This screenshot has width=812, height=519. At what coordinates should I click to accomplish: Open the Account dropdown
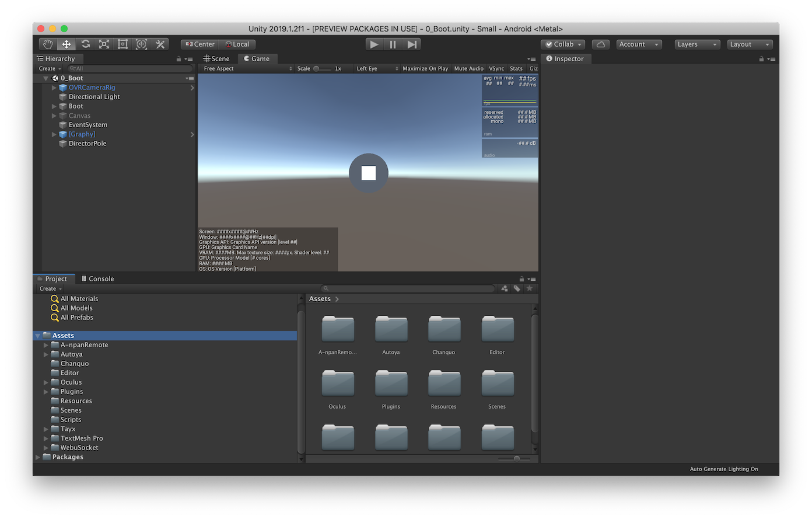pyautogui.click(x=639, y=44)
